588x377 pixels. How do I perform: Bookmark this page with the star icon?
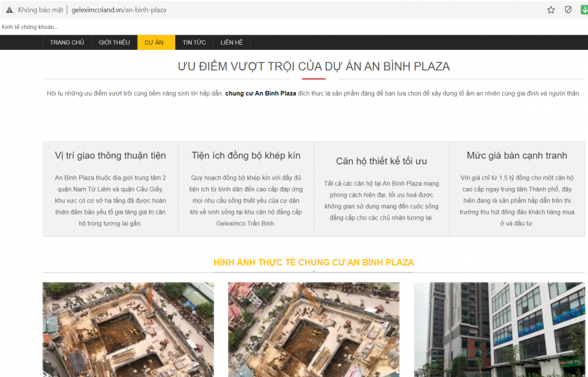click(551, 10)
